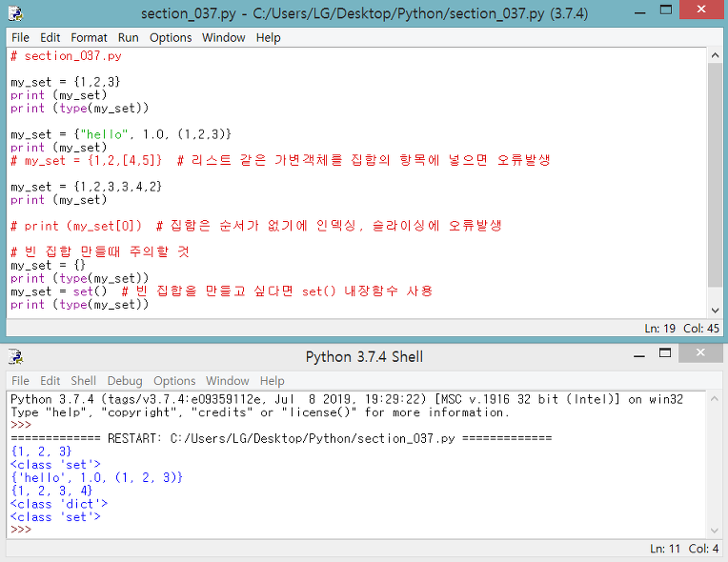Minimize the Python 3.7.4 Shell window

tap(639, 355)
